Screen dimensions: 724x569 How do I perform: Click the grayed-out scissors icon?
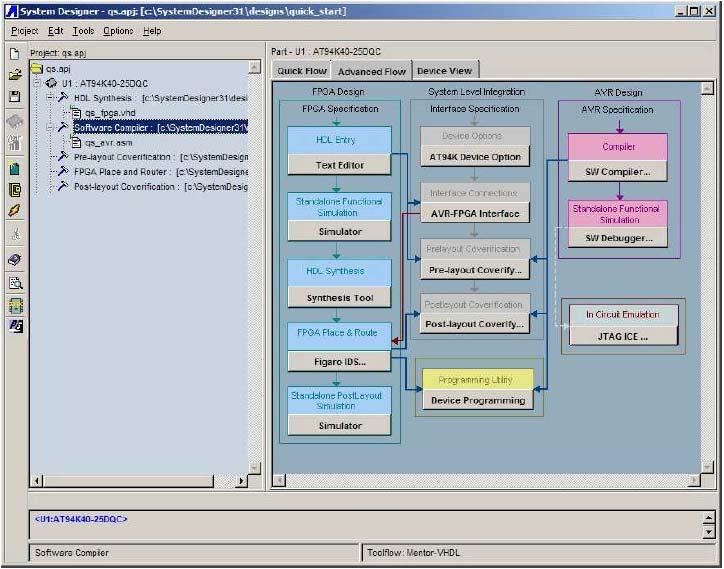coord(16,235)
